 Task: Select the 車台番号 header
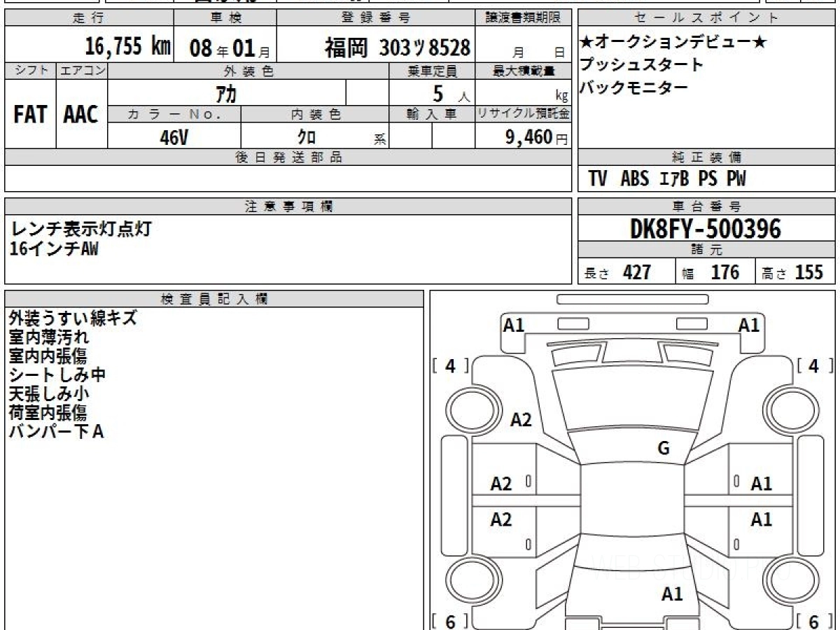tap(706, 206)
